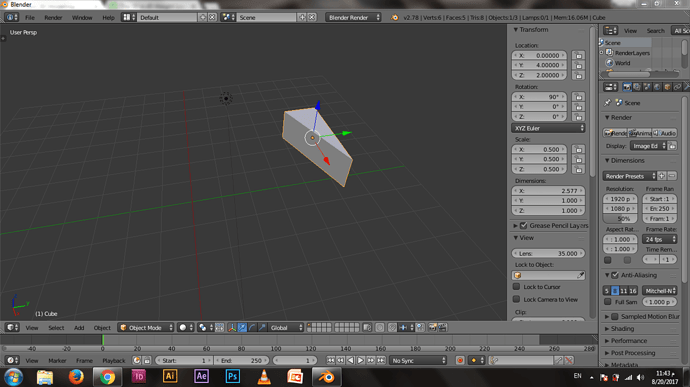Toggle use preview range clock icon
690x387 pixels.
click(x=137, y=360)
